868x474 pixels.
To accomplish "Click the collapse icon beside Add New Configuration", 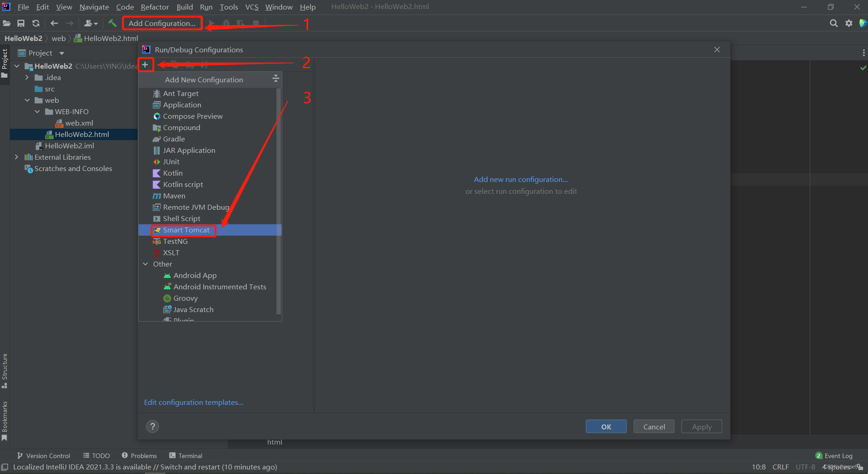I will tap(275, 79).
